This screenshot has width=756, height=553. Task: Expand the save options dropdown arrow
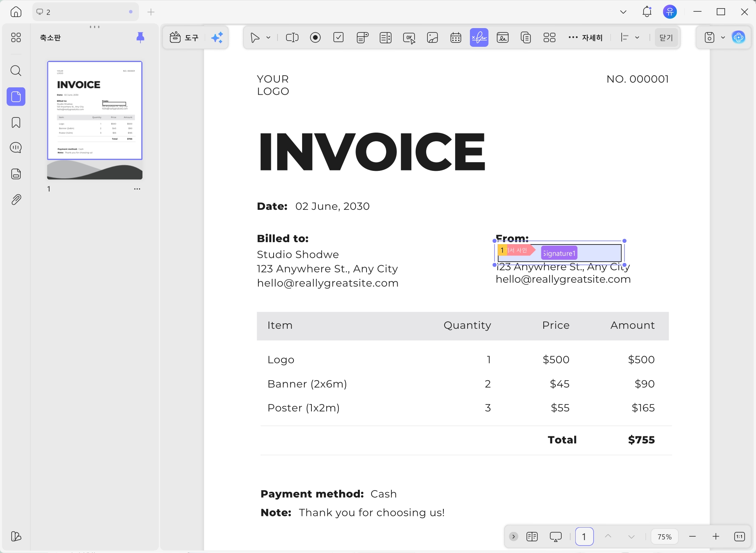(x=723, y=38)
